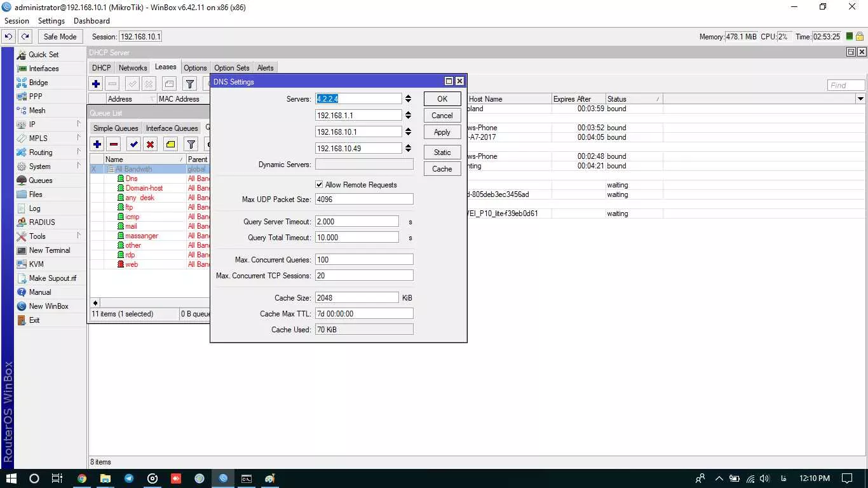
Task: Open the Bridge section
Action: (38, 83)
